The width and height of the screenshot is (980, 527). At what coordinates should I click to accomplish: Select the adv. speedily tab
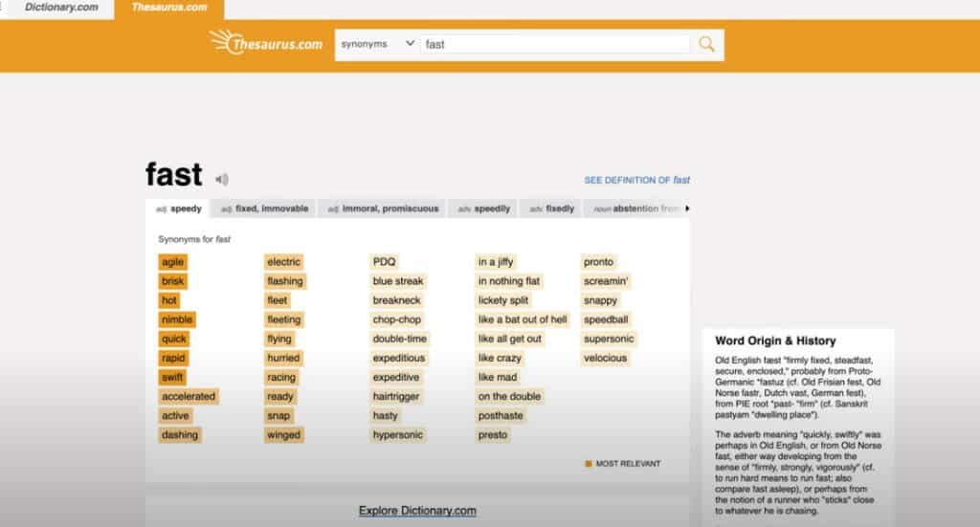click(483, 209)
